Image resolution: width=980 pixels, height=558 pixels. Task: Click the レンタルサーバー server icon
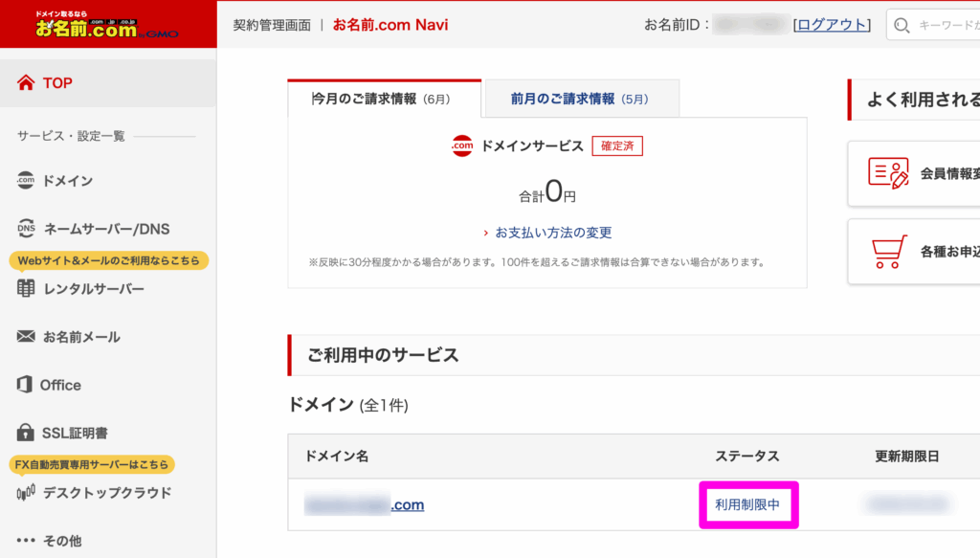pyautogui.click(x=26, y=288)
